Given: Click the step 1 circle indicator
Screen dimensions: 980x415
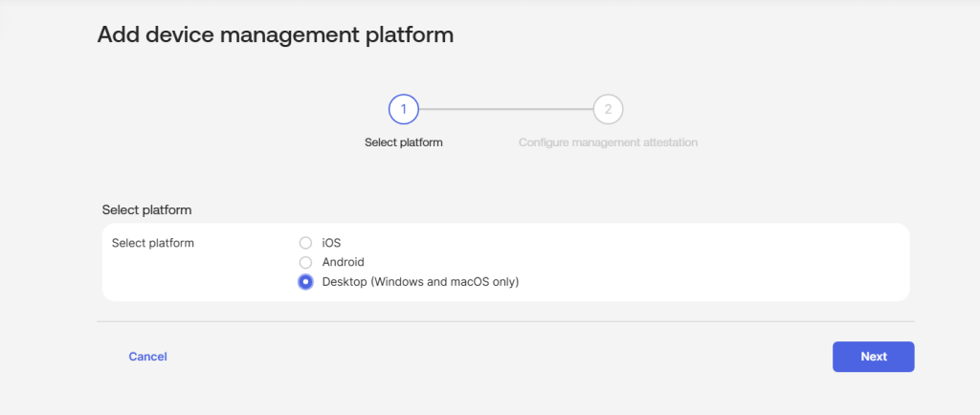Looking at the screenshot, I should [404, 109].
